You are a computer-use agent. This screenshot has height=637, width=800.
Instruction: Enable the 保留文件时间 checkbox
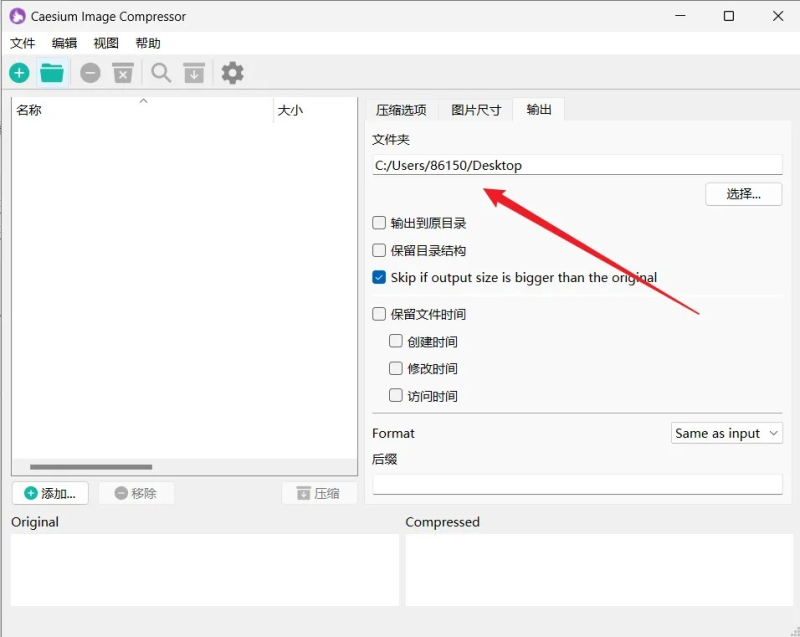[379, 314]
